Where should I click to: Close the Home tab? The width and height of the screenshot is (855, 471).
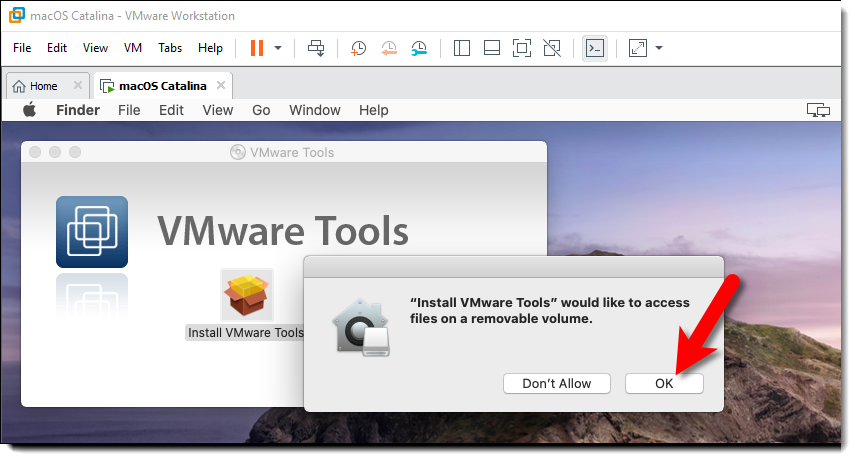point(78,86)
